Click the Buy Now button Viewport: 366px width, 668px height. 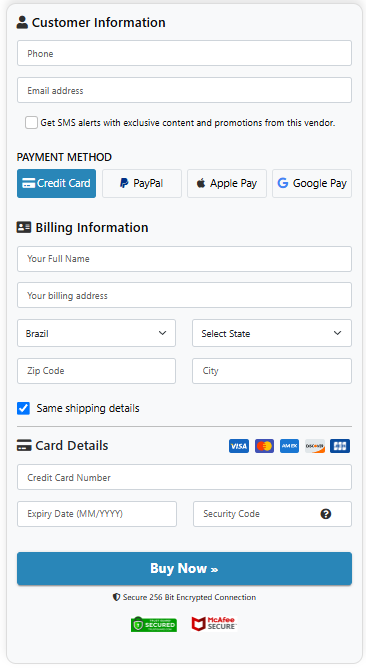pos(184,568)
